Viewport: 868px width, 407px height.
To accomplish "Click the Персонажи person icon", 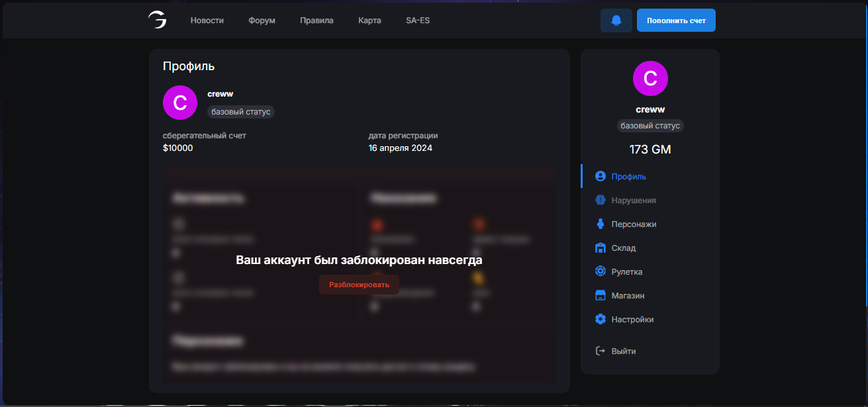I will click(601, 224).
